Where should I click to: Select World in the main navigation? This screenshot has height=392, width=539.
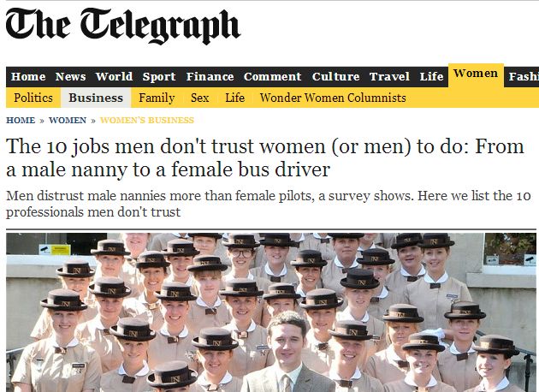[114, 77]
